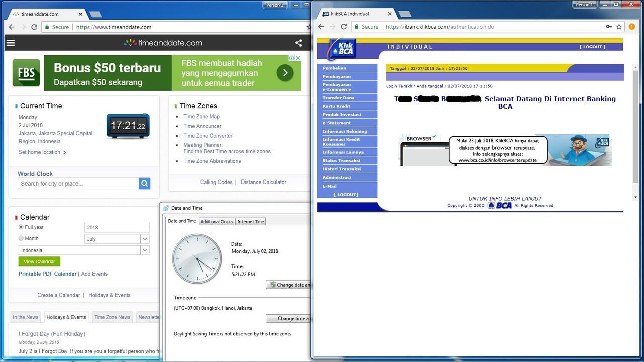Open the Time Zone Converter link
The height and width of the screenshot is (362, 644).
[208, 136]
